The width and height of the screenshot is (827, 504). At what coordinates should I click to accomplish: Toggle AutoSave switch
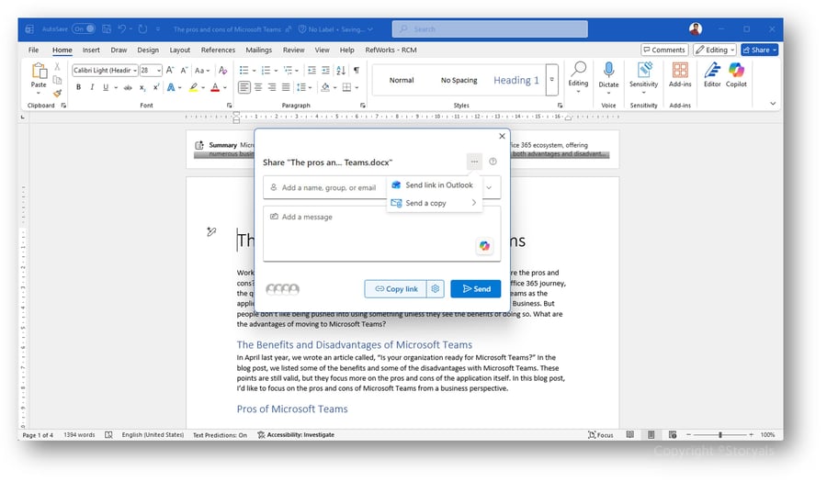click(x=84, y=29)
